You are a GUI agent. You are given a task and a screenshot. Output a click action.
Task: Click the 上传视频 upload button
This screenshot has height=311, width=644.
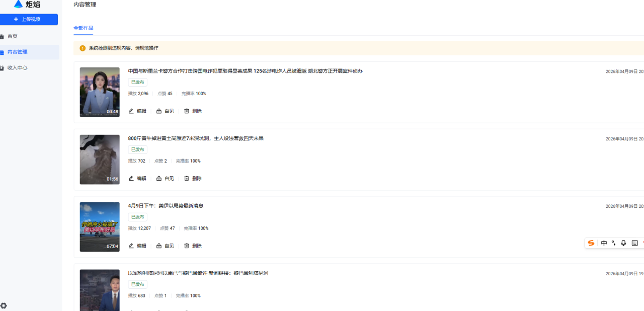pyautogui.click(x=29, y=19)
